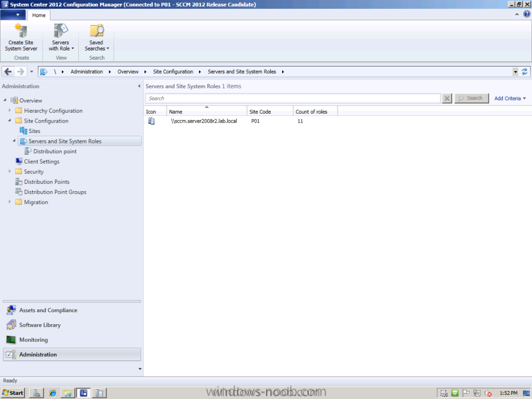Select the \\sccm.server2008r2.lab.local row name

click(x=204, y=121)
